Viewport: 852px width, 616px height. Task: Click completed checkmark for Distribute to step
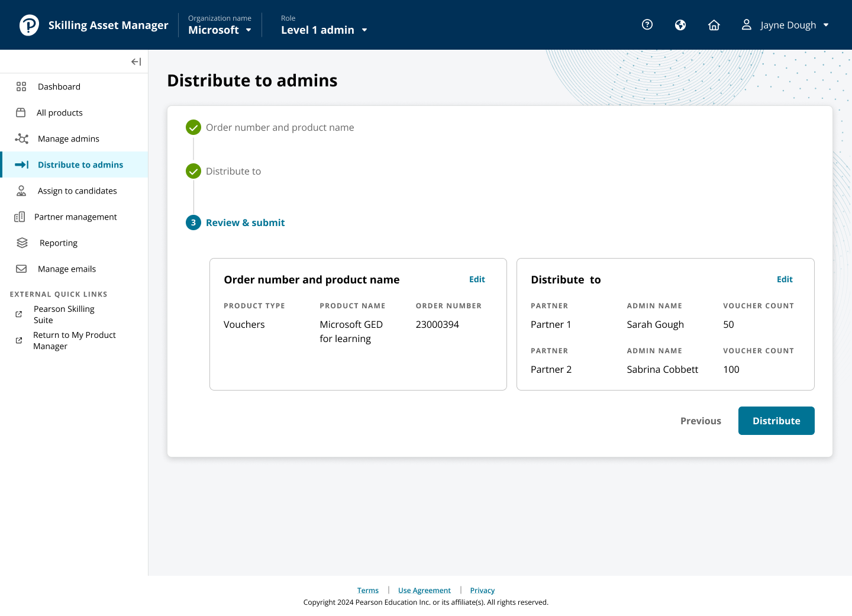(x=193, y=171)
